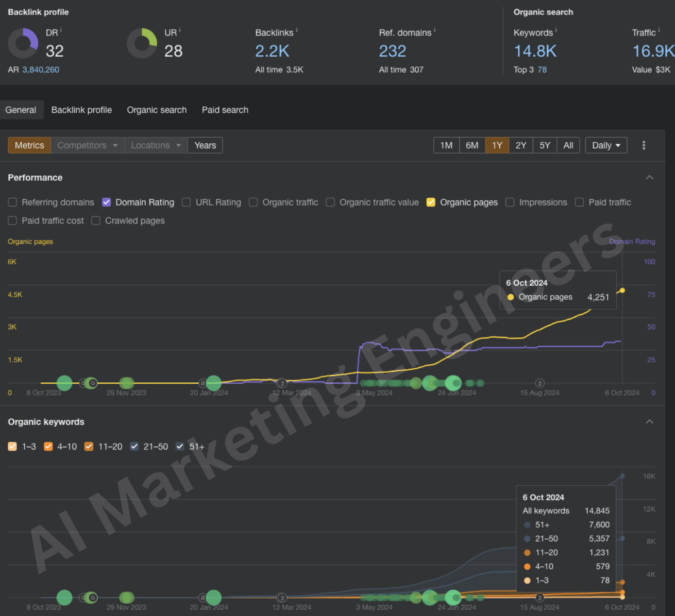Set chart range to All
Image resolution: width=675 pixels, height=616 pixels.
[568, 145]
